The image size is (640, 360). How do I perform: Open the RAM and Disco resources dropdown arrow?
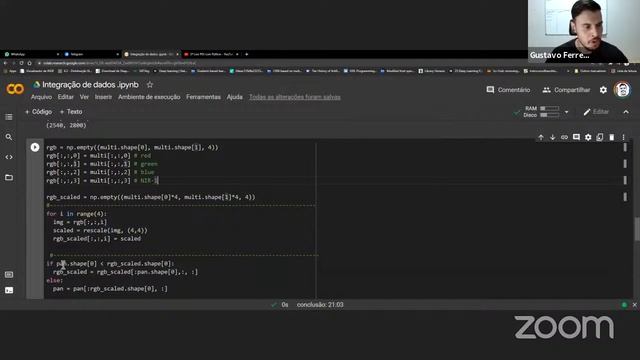point(567,112)
